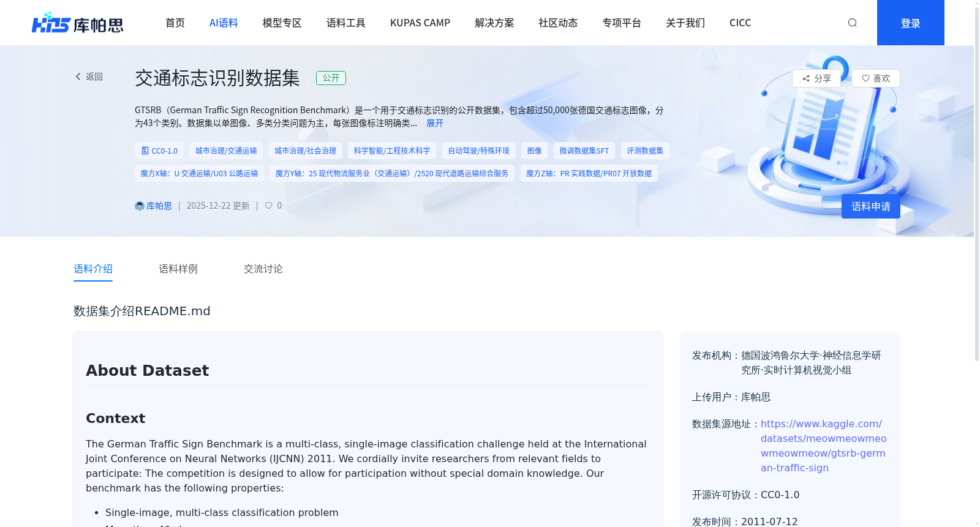Open 解决方案 menu item
Viewport: 980px width, 527px height.
click(494, 23)
